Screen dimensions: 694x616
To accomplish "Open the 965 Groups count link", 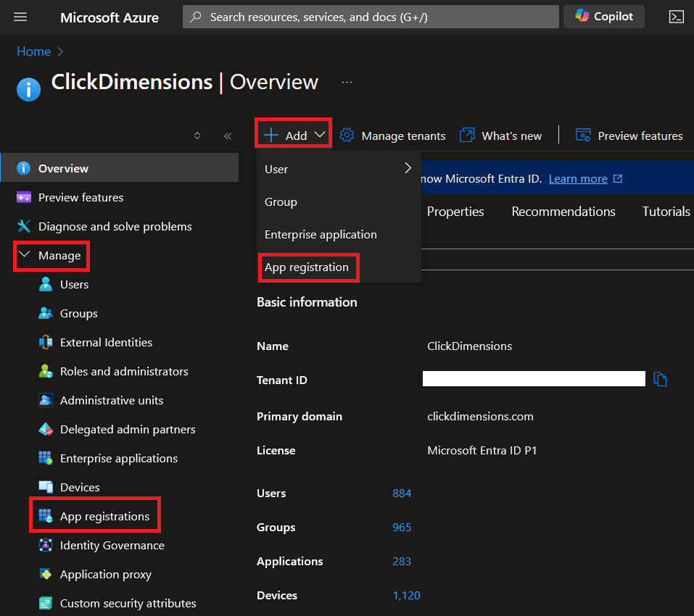I will point(402,527).
